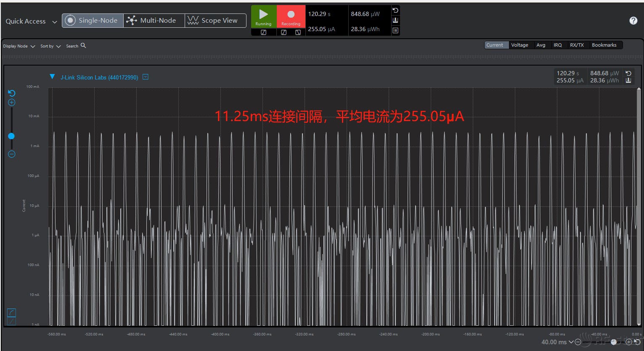Toggle the RX/TX display option
The image size is (644, 351).
coord(577,45)
